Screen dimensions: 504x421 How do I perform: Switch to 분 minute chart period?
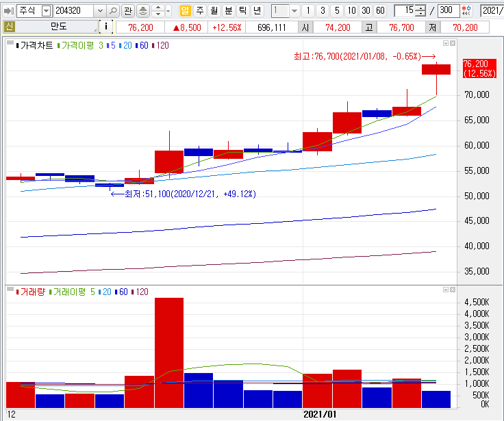click(229, 11)
